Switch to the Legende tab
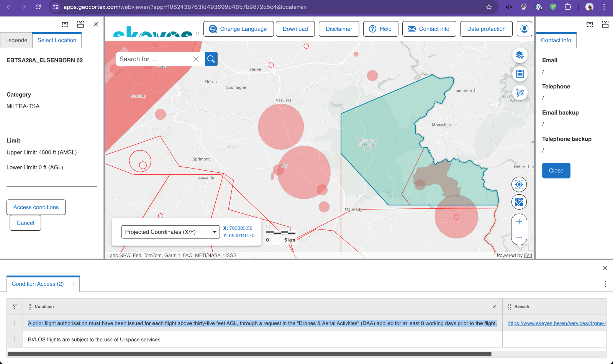 [16, 40]
